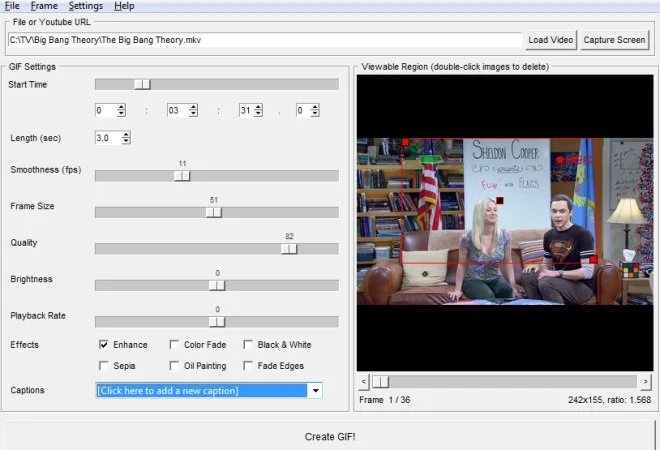Click the start time minutes field
Image resolution: width=660 pixels, height=450 pixels.
pyautogui.click(x=173, y=111)
